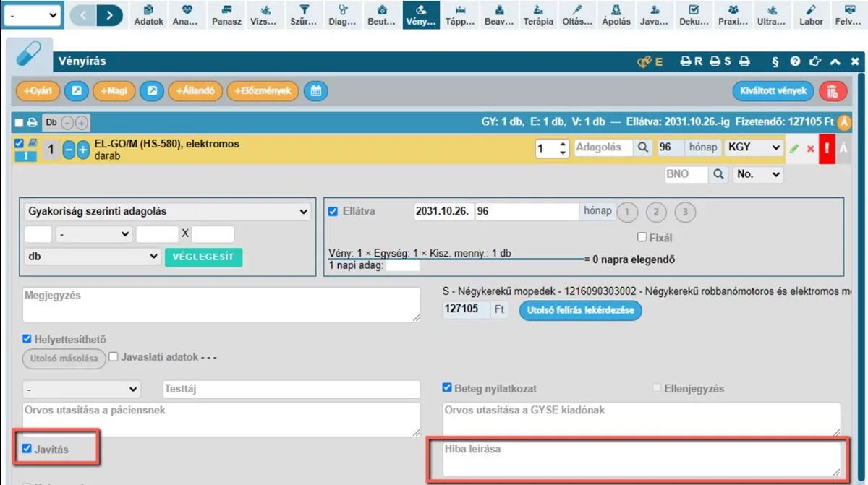Click the paragraph § icon
This screenshot has width=868, height=485.
pyautogui.click(x=775, y=62)
